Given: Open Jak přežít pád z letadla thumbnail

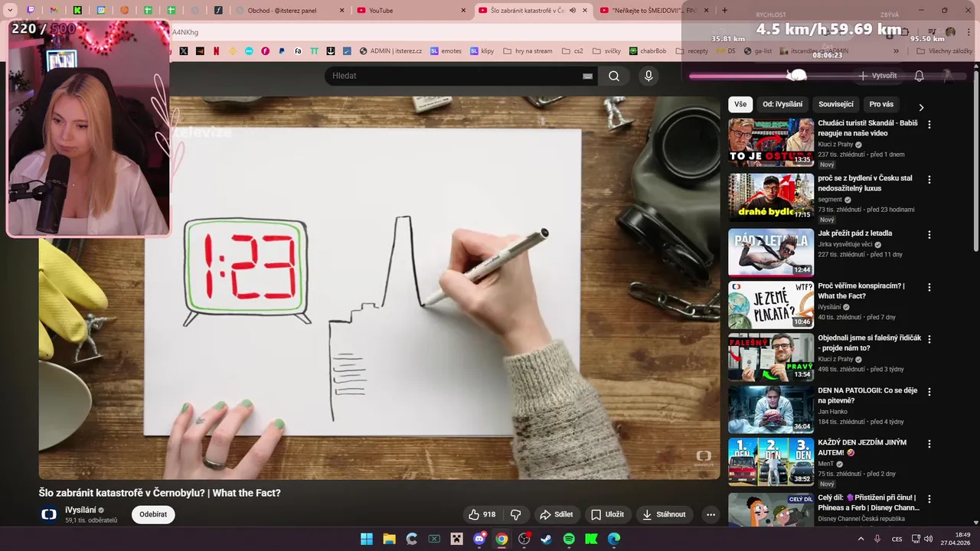Looking at the screenshot, I should [771, 253].
